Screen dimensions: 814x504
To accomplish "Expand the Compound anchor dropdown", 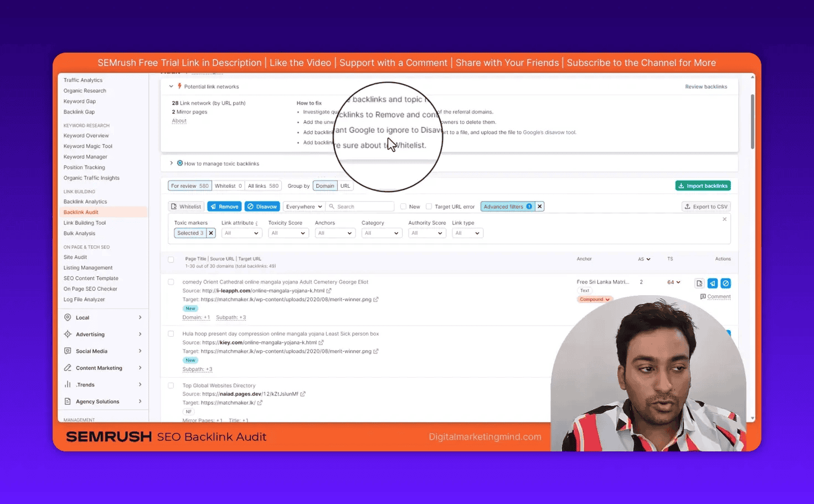I will 594,299.
